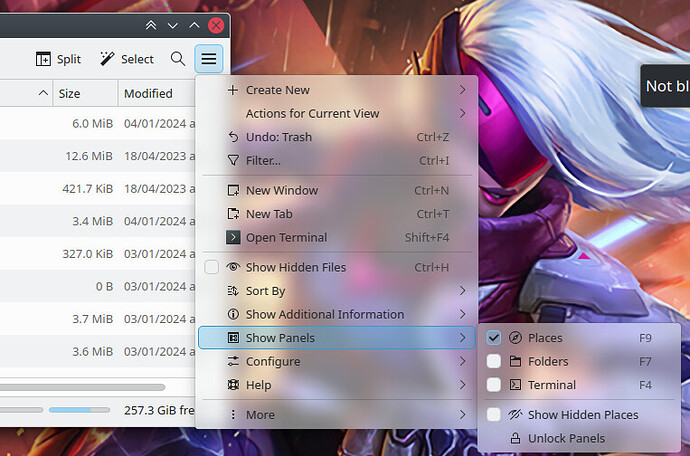Enable the Folders panel checkbox

(x=494, y=361)
